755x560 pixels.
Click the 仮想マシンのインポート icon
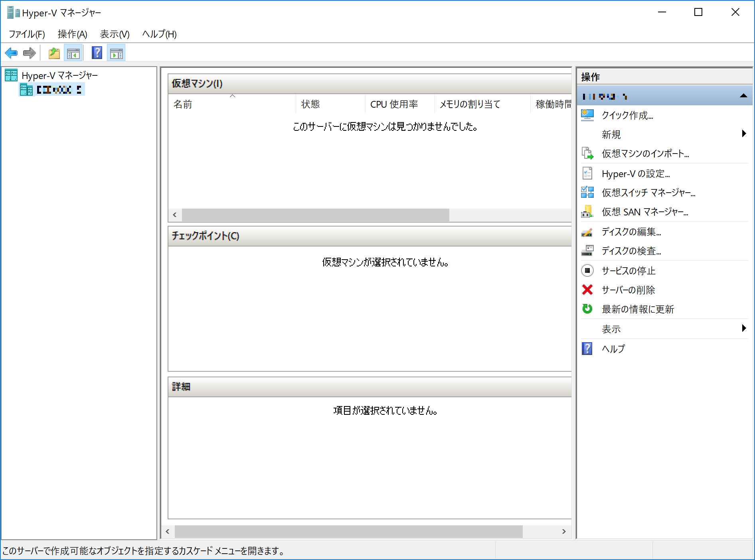pos(587,153)
